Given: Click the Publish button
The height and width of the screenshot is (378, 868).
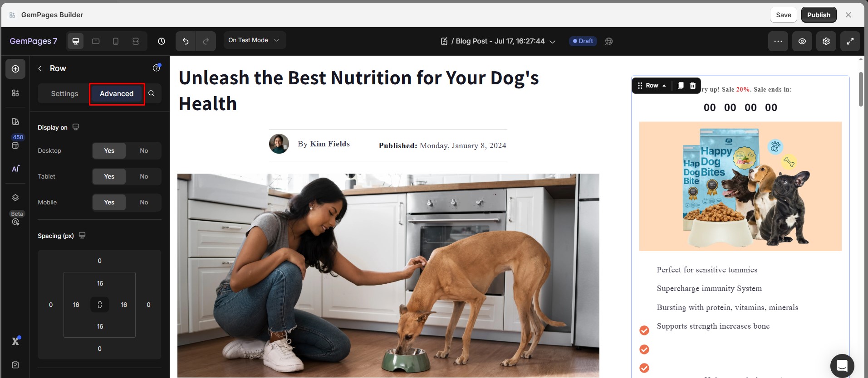Looking at the screenshot, I should [x=819, y=15].
